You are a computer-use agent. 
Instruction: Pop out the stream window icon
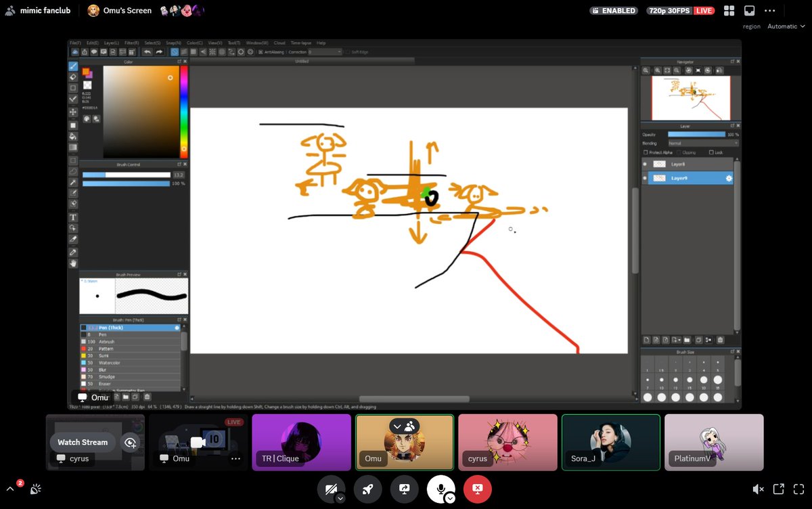[778, 489]
